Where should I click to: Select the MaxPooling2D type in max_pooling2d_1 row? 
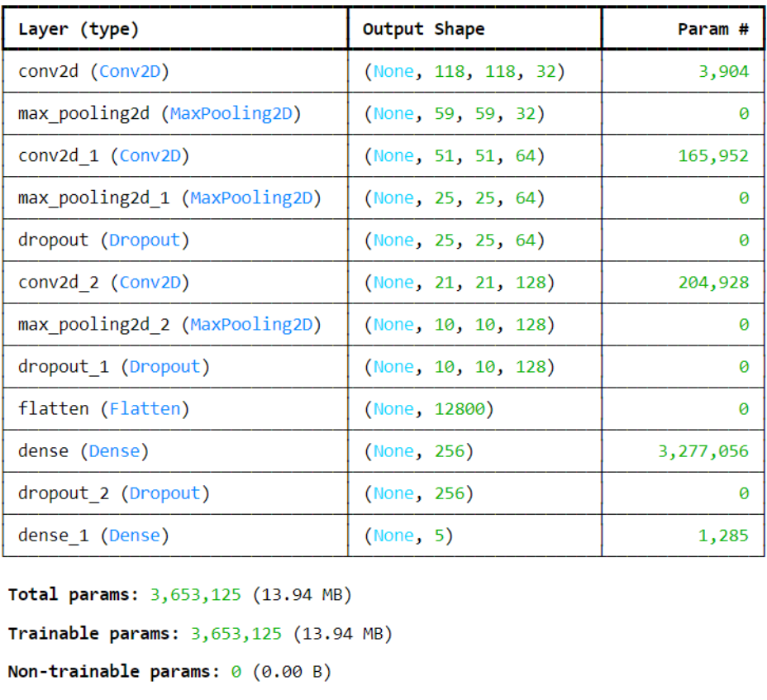coord(255,198)
